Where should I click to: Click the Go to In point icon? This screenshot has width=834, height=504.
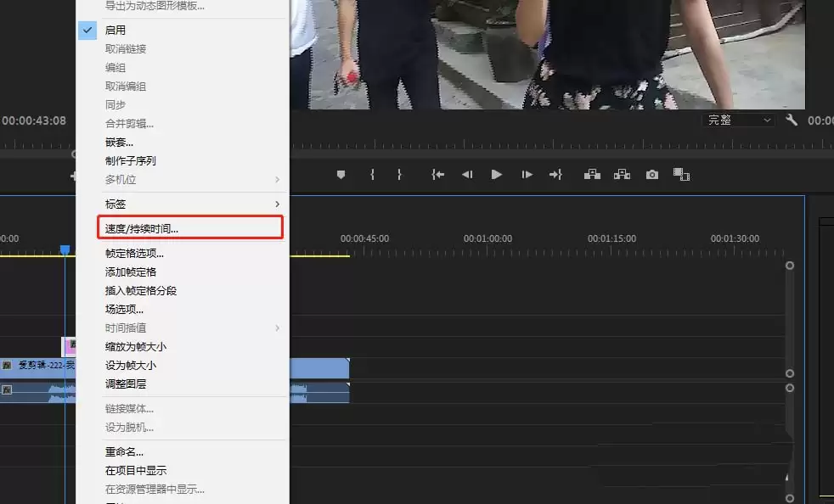(x=437, y=175)
